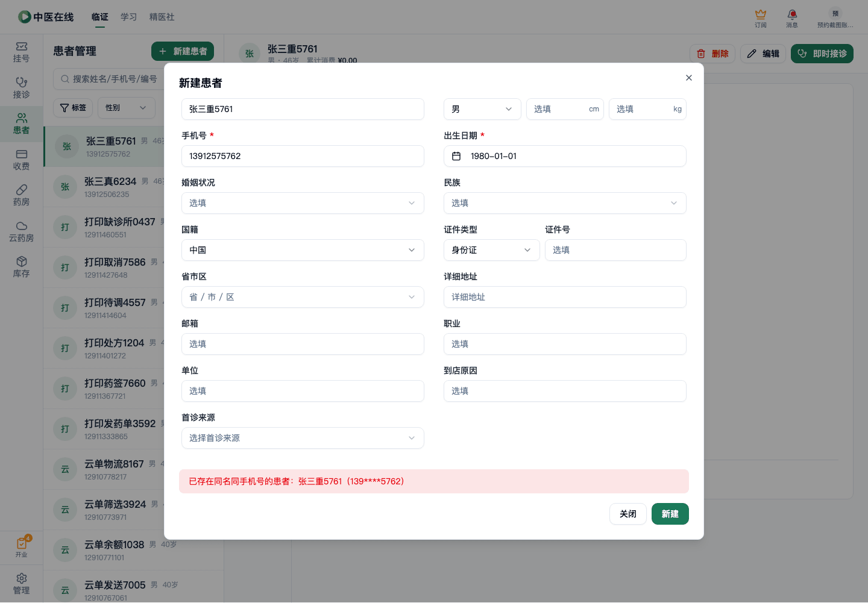Select patient 云单发送7005 in list
The height and width of the screenshot is (603, 868).
click(x=133, y=587)
